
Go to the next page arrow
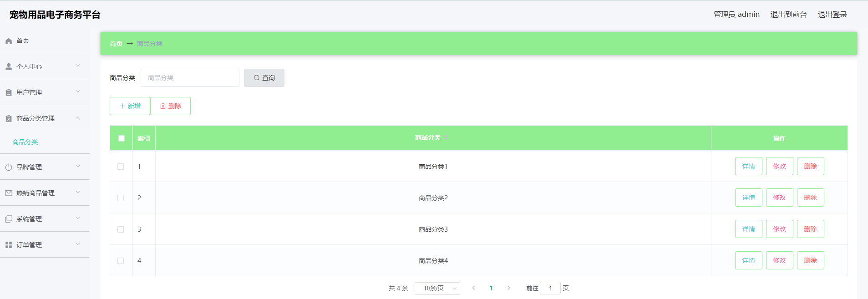pyautogui.click(x=509, y=288)
